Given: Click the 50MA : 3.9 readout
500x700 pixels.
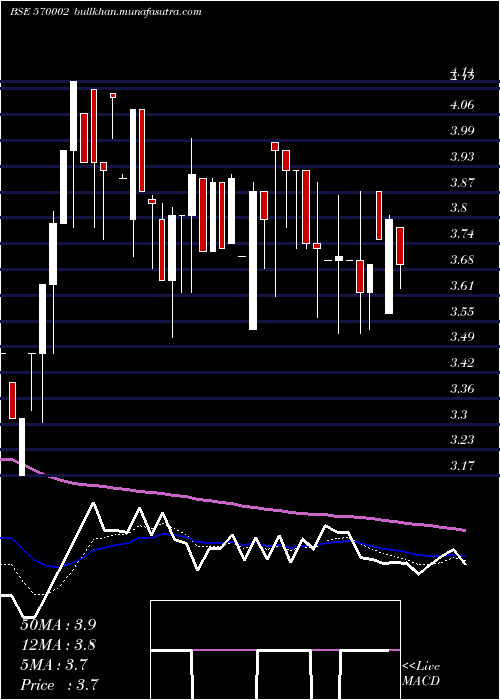Looking at the screenshot, I should [x=58, y=625].
